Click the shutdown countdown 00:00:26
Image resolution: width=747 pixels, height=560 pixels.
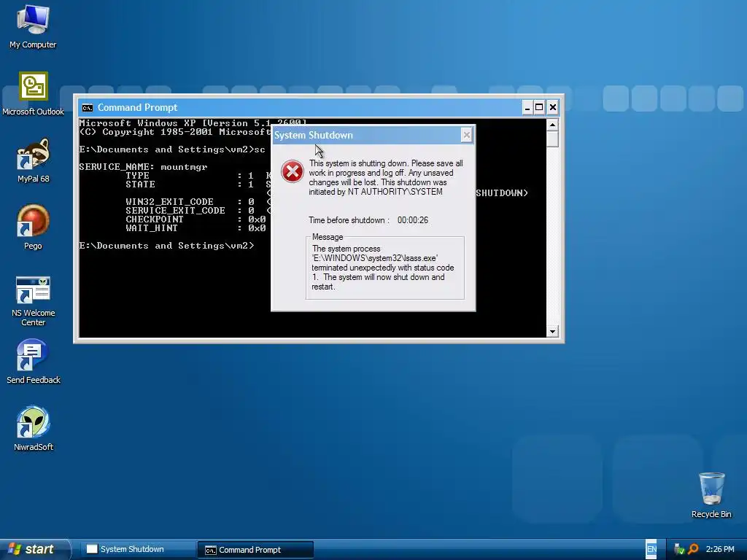click(x=413, y=220)
